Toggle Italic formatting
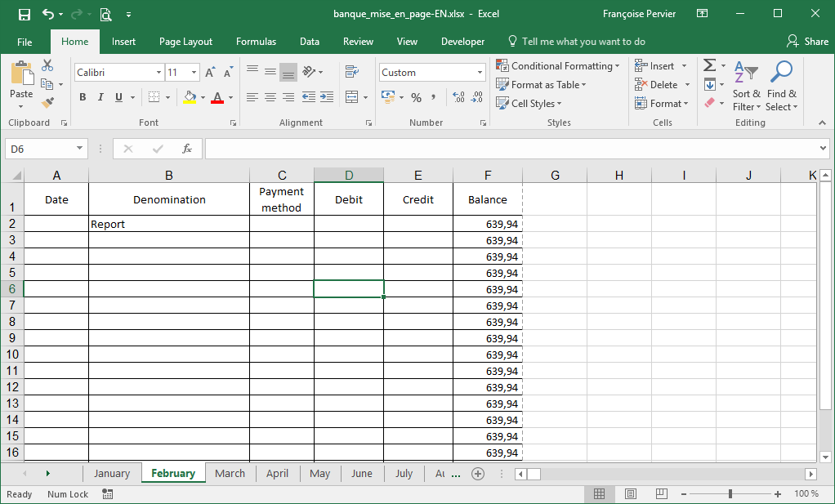This screenshot has width=835, height=504. pos(100,97)
